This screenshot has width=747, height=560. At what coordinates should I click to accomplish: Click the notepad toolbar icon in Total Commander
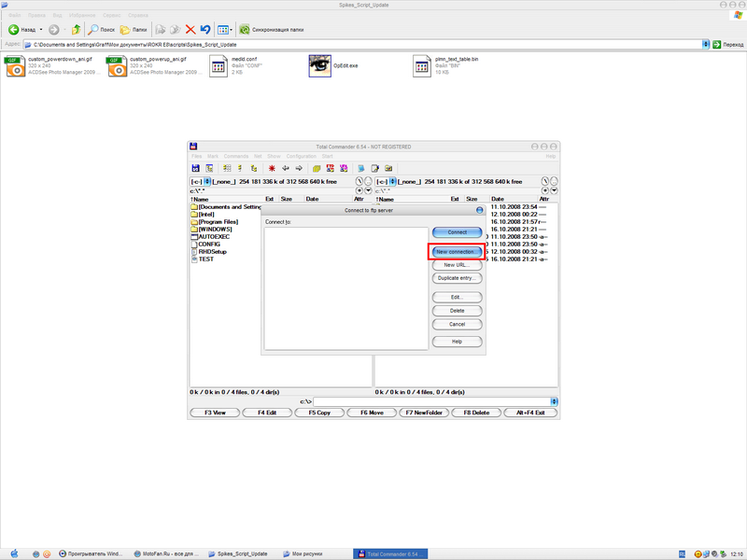(375, 168)
